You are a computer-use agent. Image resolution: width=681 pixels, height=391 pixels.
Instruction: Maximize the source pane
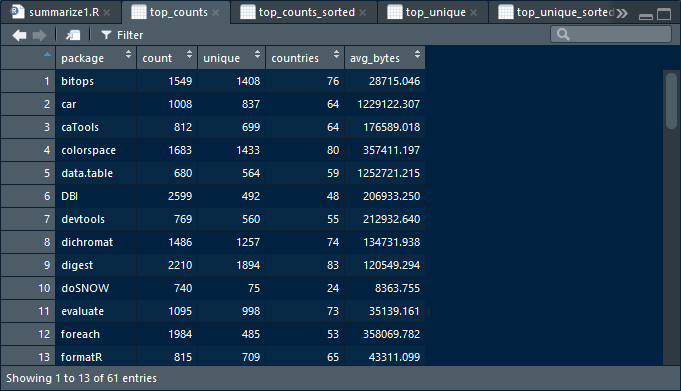click(664, 14)
